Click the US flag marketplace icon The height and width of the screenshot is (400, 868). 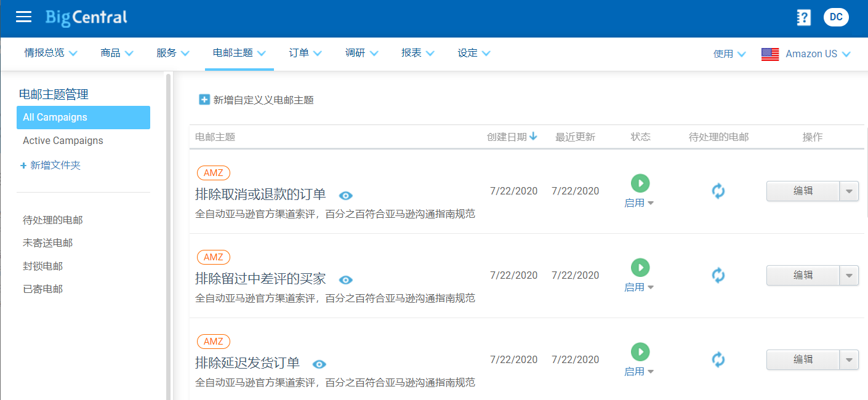[770, 54]
